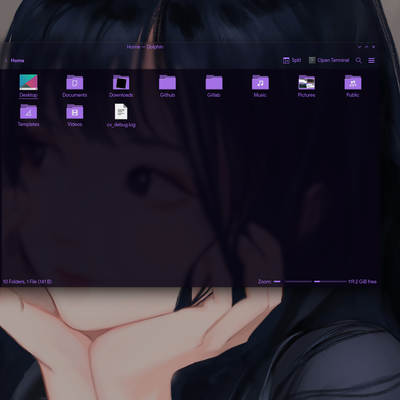Adjust the Zoom slider in status bar
Screen dimensions: 400x400
(293, 282)
